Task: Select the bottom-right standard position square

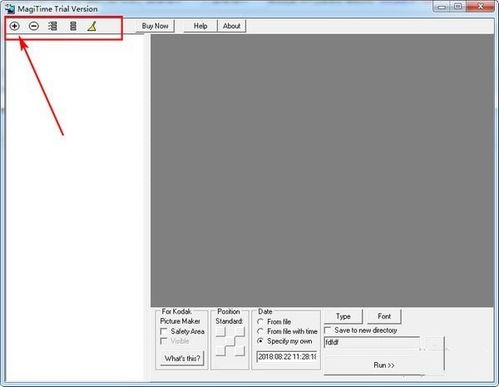Action: point(240,351)
